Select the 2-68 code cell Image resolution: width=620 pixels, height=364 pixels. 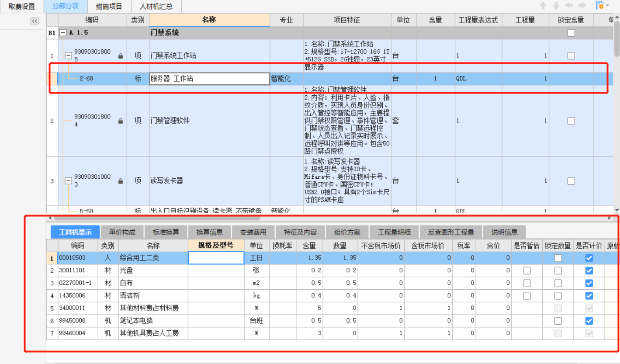[92, 79]
